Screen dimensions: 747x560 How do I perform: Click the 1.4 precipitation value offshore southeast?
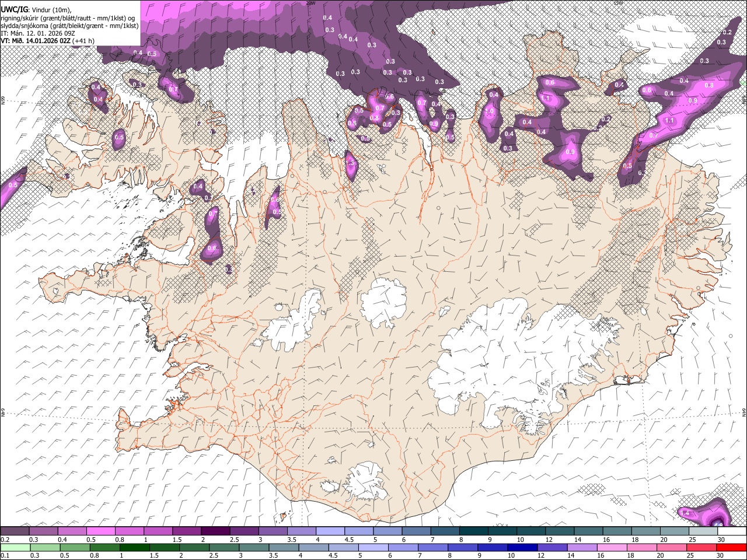686,513
